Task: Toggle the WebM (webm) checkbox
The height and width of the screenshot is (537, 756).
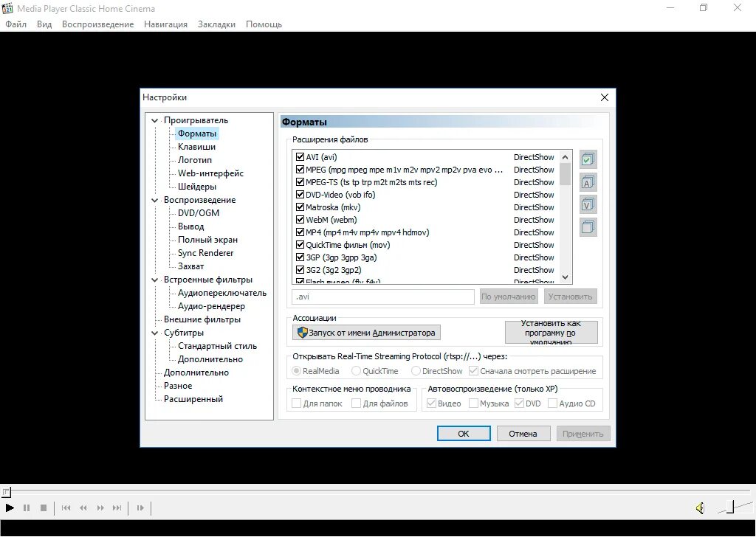Action: point(300,220)
